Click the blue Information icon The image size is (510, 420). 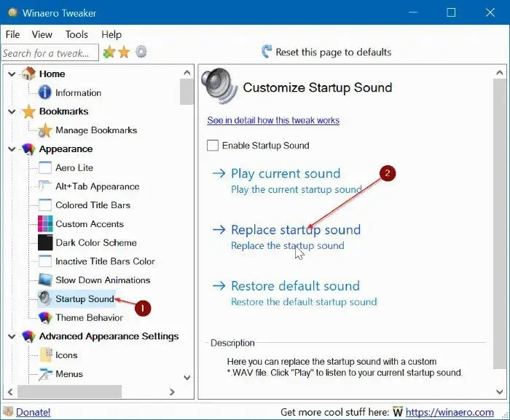coord(45,92)
